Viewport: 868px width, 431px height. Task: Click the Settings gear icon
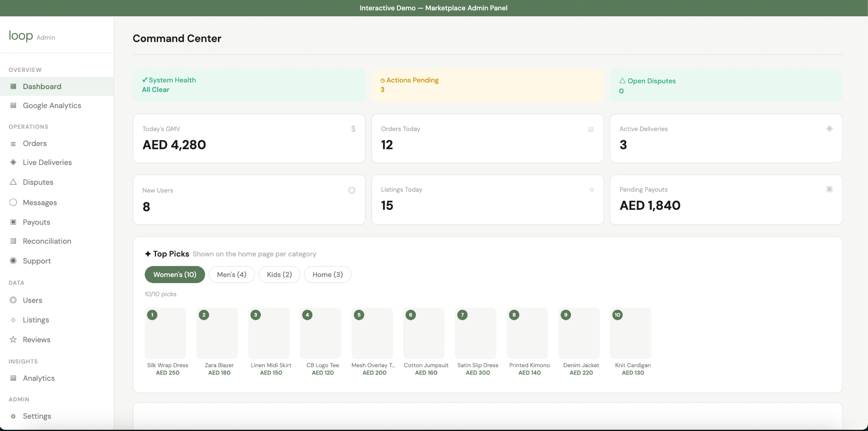coord(13,416)
